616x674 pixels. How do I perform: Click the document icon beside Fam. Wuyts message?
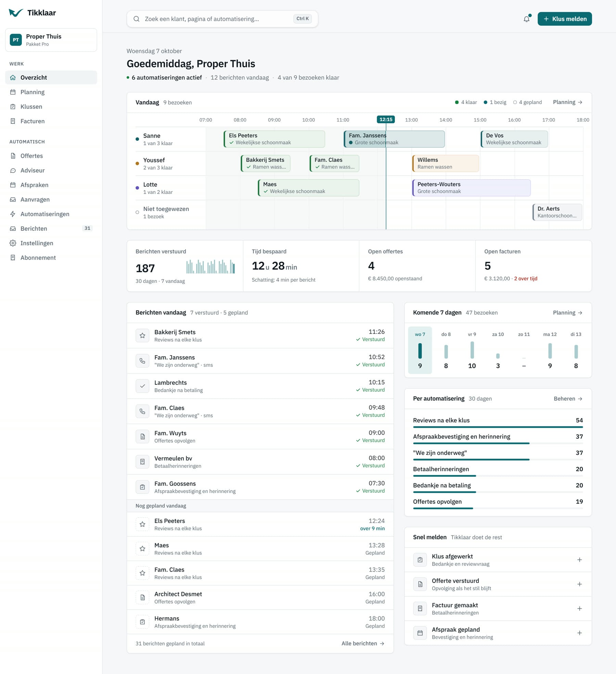(142, 437)
